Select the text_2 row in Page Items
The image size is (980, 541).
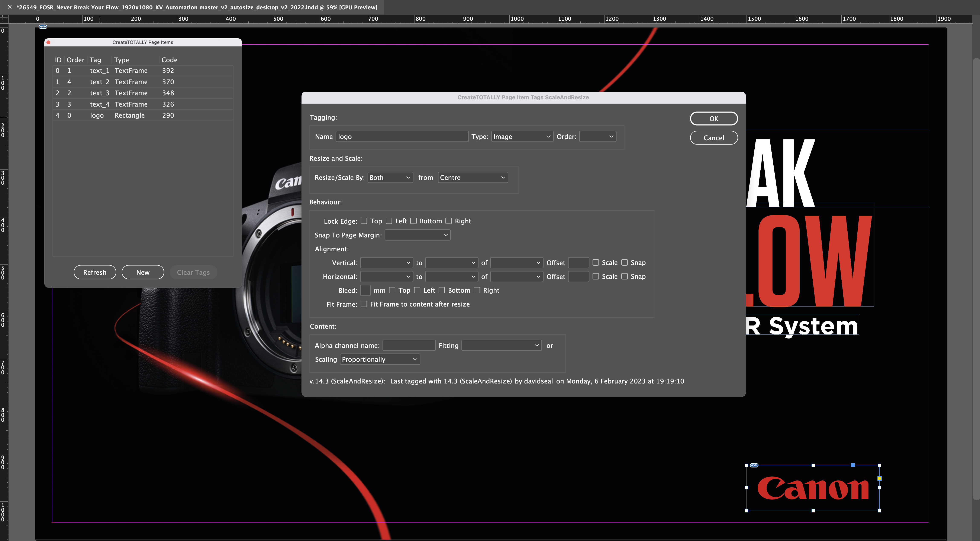coord(143,82)
